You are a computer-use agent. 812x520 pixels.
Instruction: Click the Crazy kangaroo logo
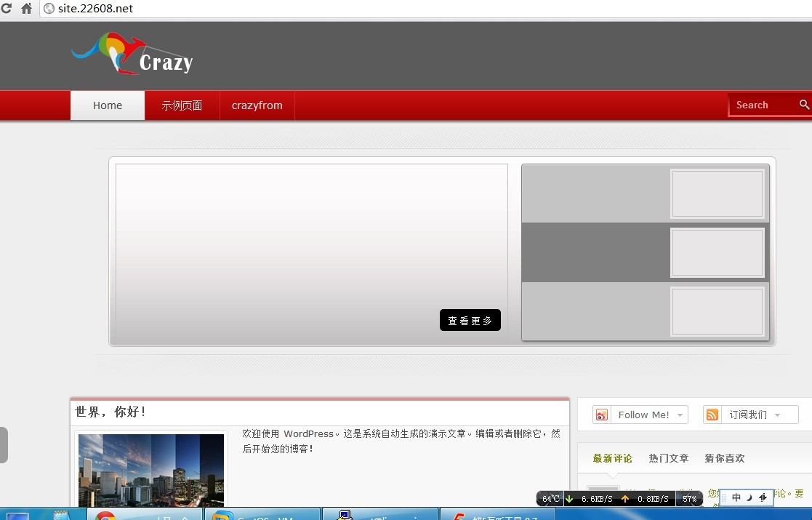tap(132, 55)
